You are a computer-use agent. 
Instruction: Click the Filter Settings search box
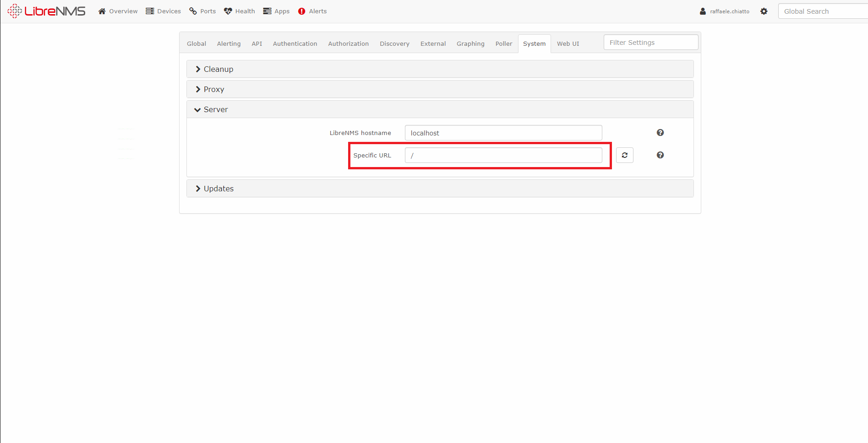pos(651,42)
